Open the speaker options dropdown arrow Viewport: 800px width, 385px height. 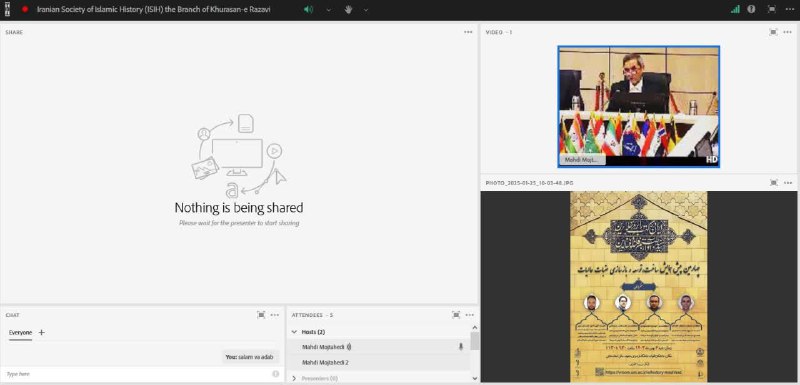tap(328, 10)
